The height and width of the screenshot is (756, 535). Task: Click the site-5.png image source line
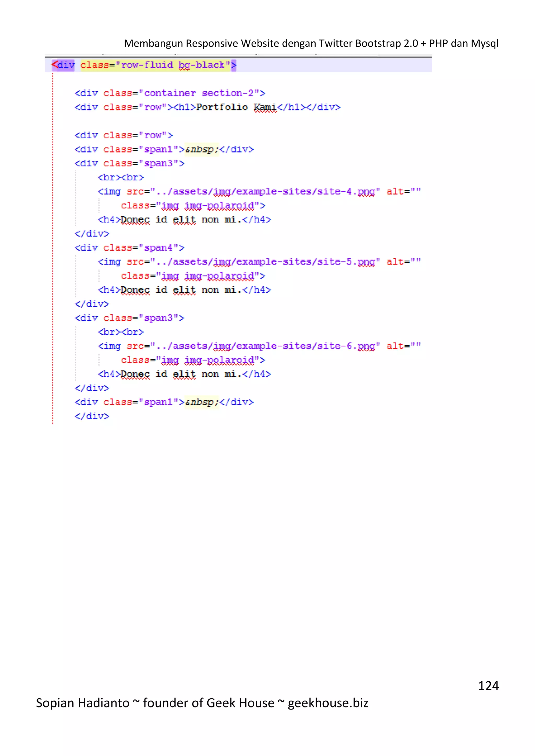click(259, 262)
